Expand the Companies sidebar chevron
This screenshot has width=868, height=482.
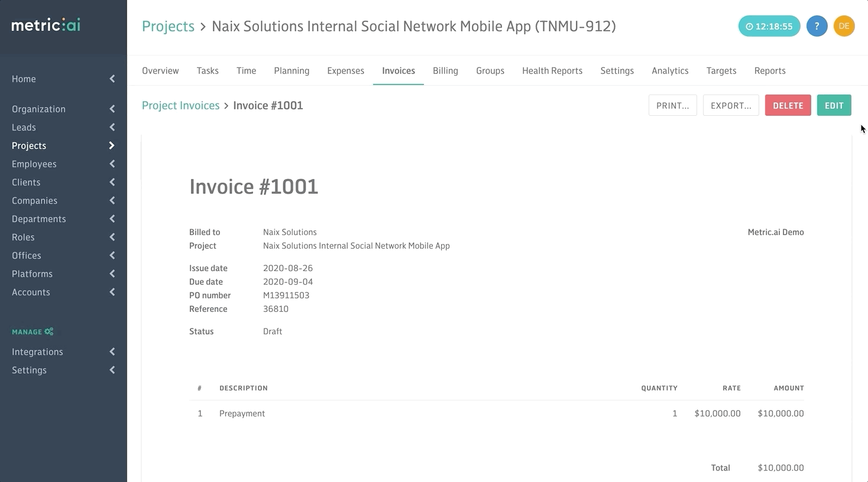tap(112, 200)
